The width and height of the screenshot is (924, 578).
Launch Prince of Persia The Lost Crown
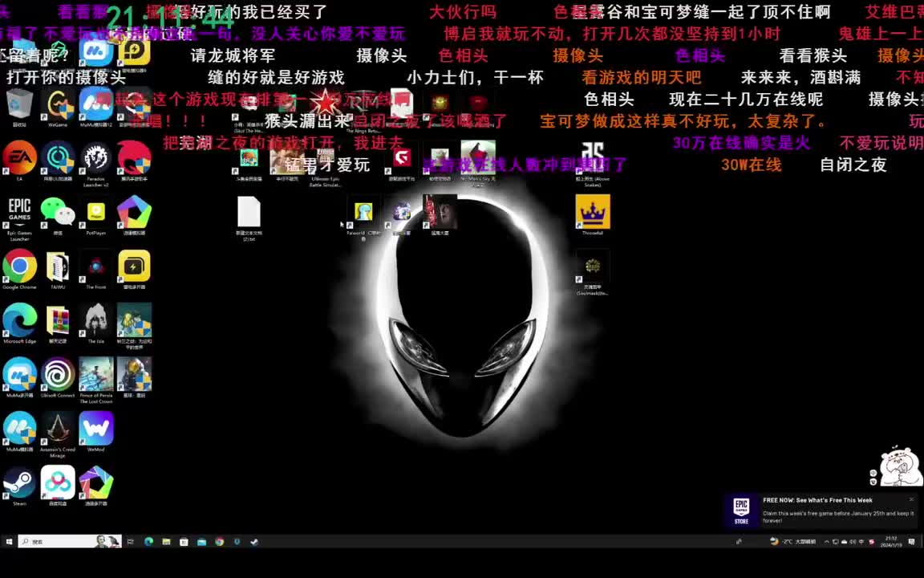click(x=96, y=381)
